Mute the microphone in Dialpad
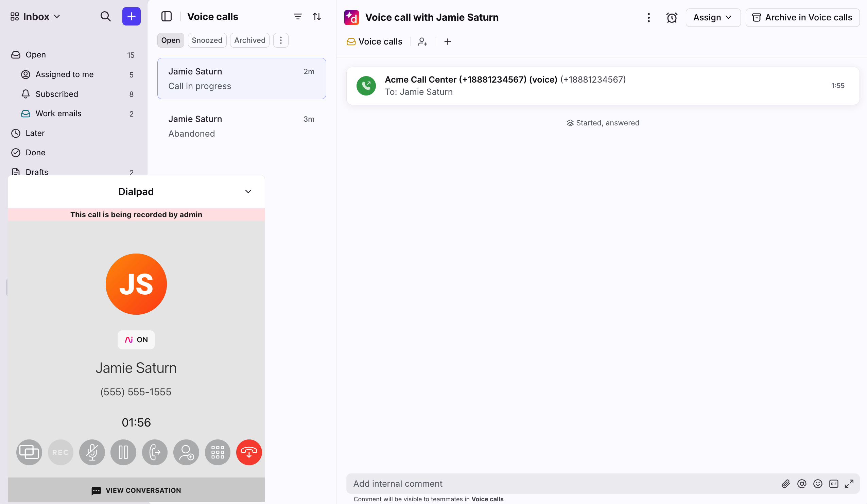Image resolution: width=867 pixels, height=504 pixels. [x=92, y=452]
